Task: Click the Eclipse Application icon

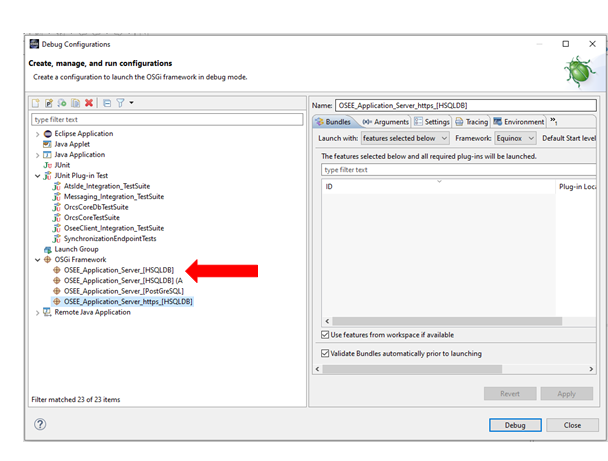Action: pos(48,134)
